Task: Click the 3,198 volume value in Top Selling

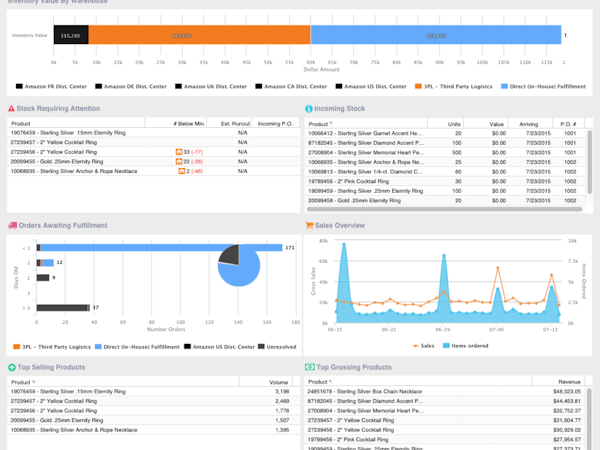Action: (x=282, y=391)
